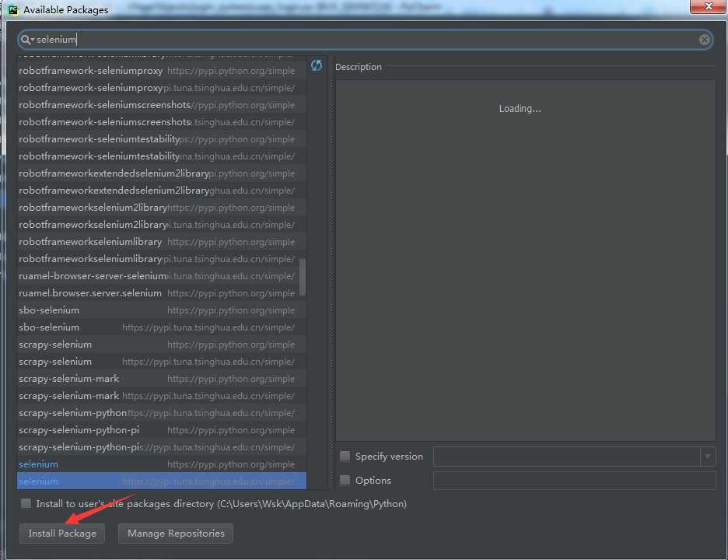Select robotframework-seleniumtestability from pypi.python.org
Image resolution: width=728 pixels, height=560 pixels.
point(162,139)
